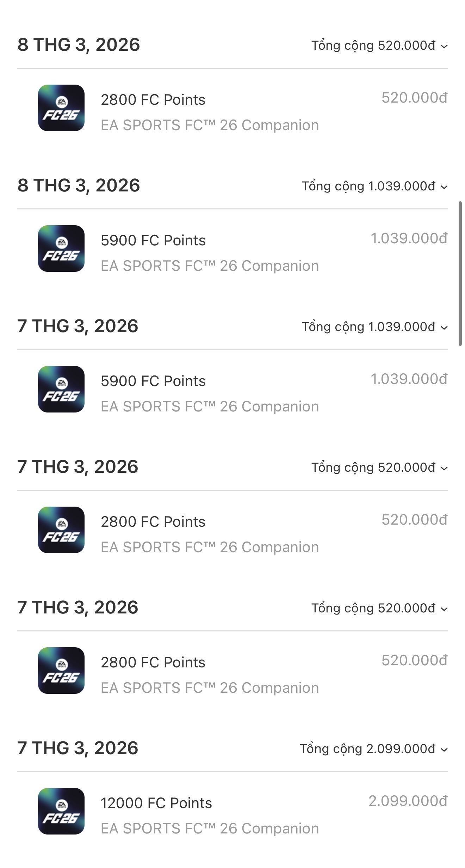Click grey 1.039.000đ item price under 8 THG 3

coord(409,238)
